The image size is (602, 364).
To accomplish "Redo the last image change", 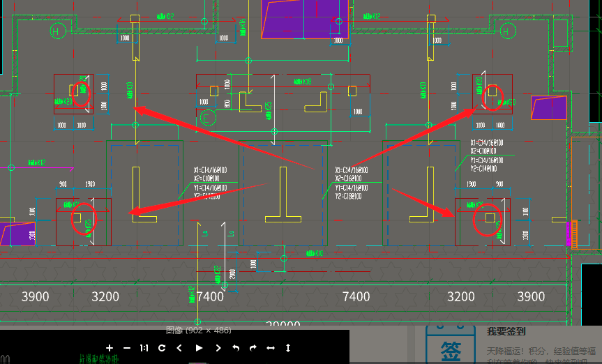I will pos(253,348).
